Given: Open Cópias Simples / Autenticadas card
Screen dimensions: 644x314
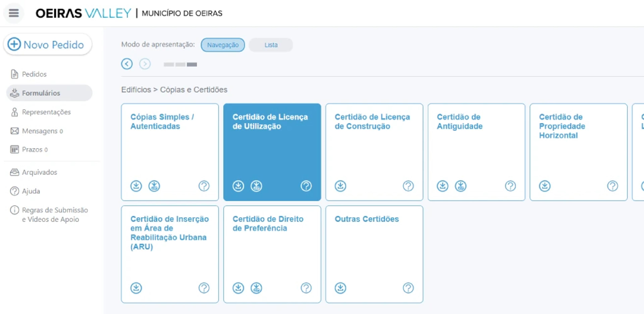Looking at the screenshot, I should coord(170,152).
